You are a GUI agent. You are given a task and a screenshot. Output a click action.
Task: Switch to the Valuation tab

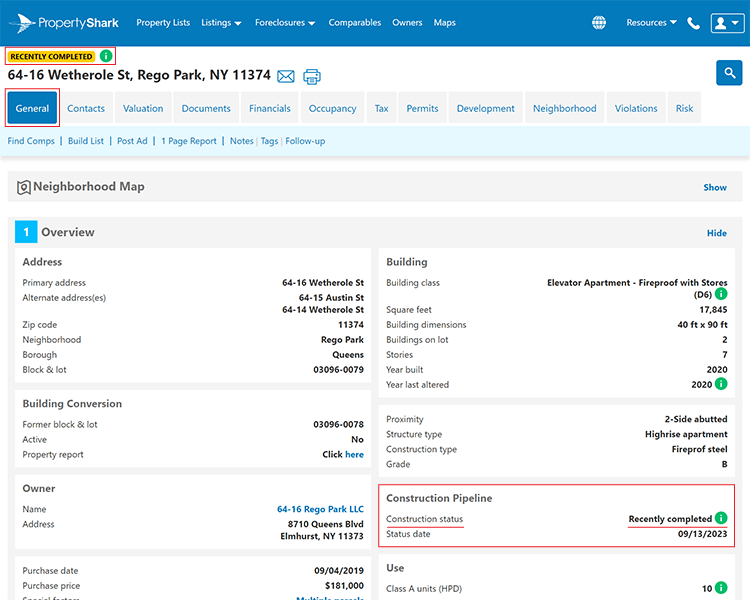click(143, 108)
